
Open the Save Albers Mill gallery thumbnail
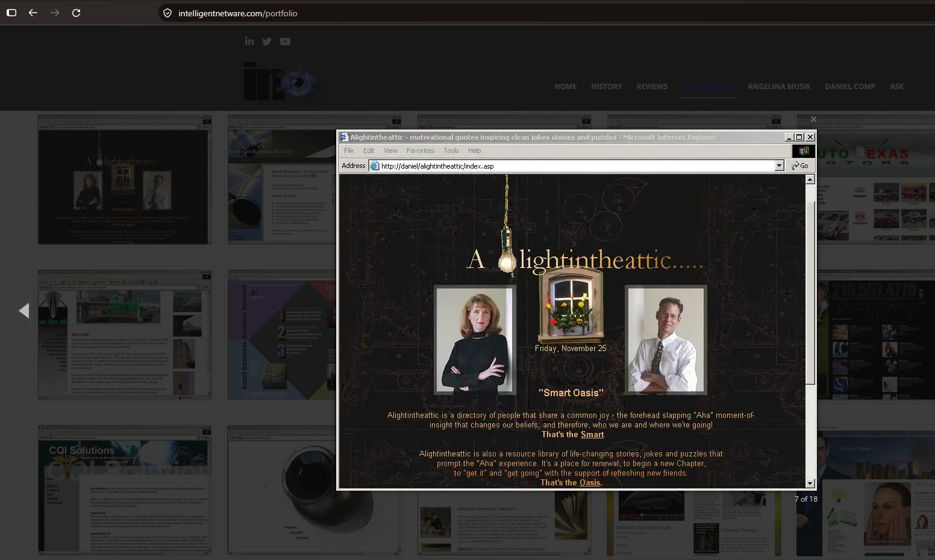[x=125, y=335]
